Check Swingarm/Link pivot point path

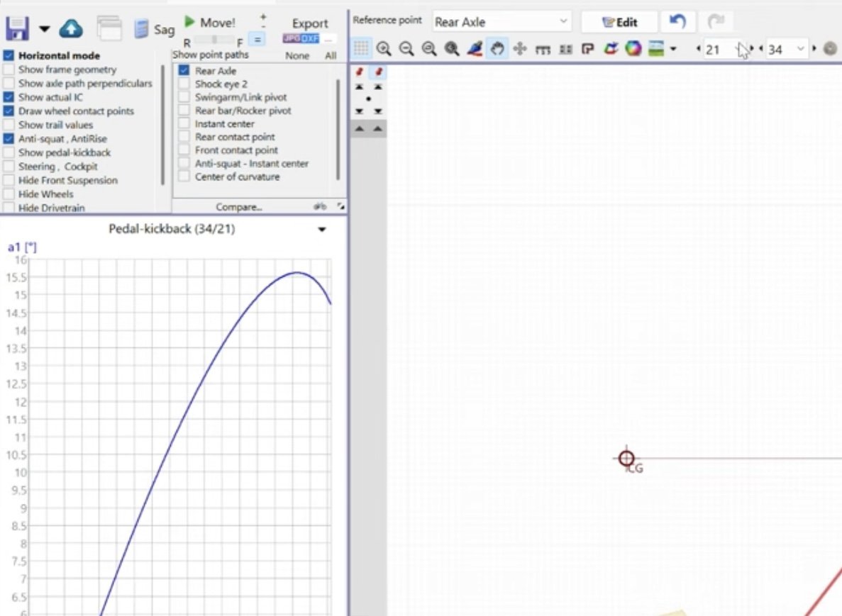184,97
